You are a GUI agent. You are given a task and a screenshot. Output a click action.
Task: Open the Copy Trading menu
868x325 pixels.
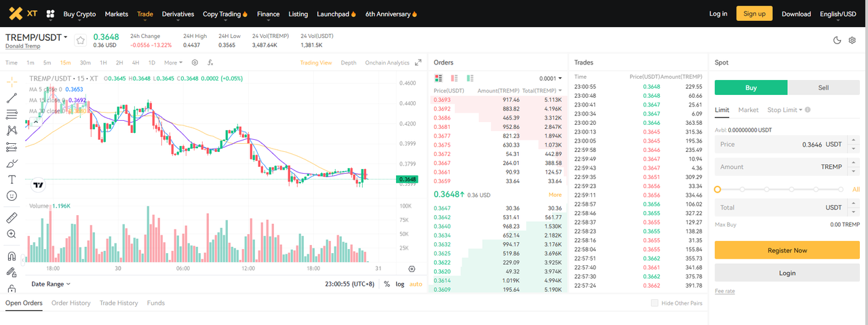(x=225, y=14)
